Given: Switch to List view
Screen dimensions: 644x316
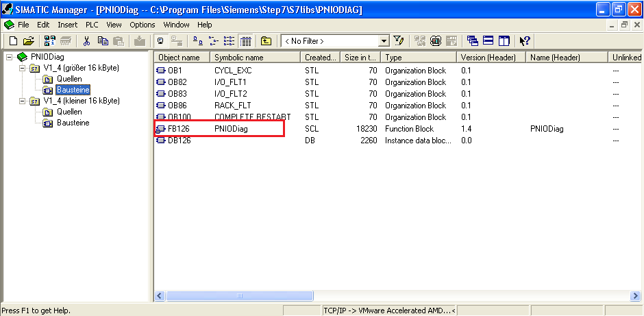Looking at the screenshot, I should coord(230,40).
